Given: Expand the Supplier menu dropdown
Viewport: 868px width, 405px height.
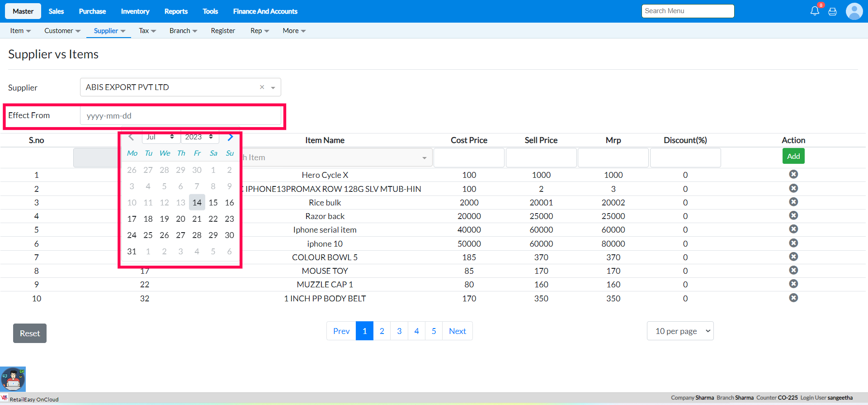Looking at the screenshot, I should pyautogui.click(x=109, y=31).
